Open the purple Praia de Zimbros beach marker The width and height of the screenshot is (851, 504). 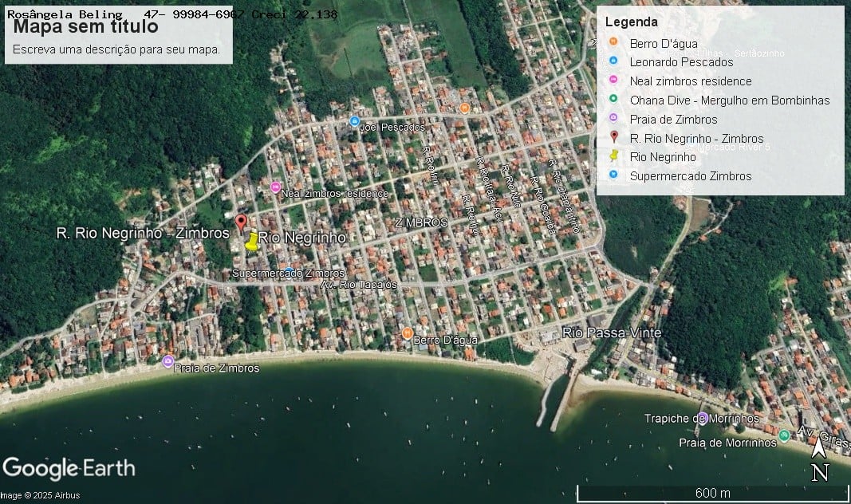167,360
